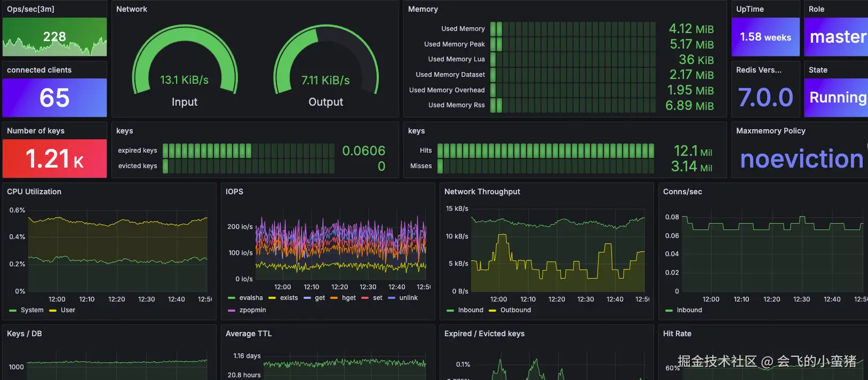The height and width of the screenshot is (380, 868).
Task: Click the Used Memory Lua value 36 KiB
Action: point(696,59)
